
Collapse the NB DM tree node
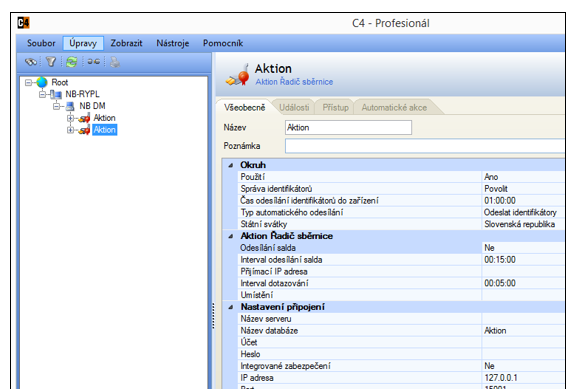(56, 106)
